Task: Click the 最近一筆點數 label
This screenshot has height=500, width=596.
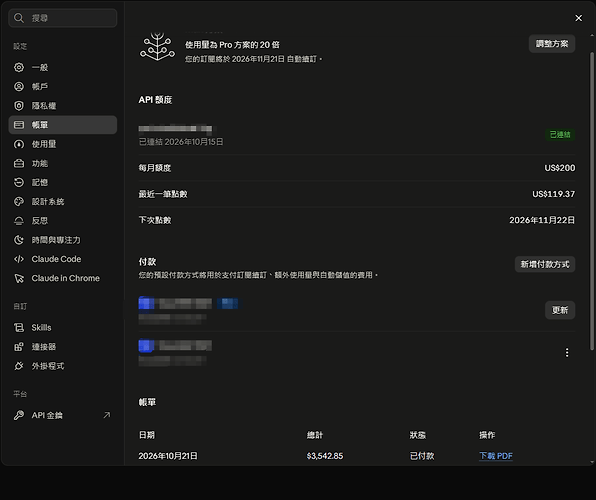Action: (163, 194)
